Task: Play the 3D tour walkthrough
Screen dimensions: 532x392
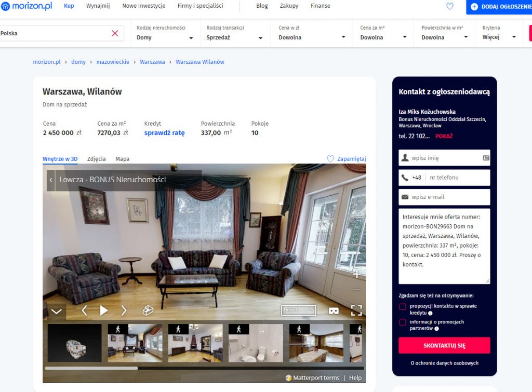Action: pyautogui.click(x=104, y=310)
